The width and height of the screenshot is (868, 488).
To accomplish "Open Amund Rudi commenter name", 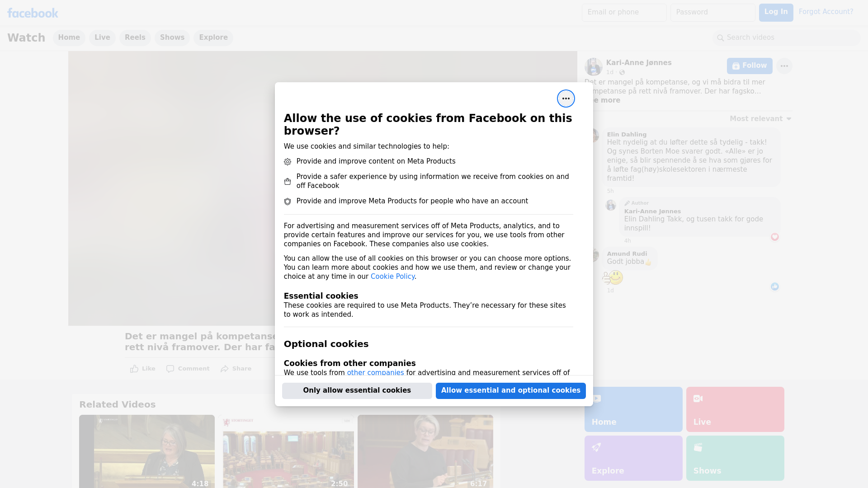I will pos(627,254).
